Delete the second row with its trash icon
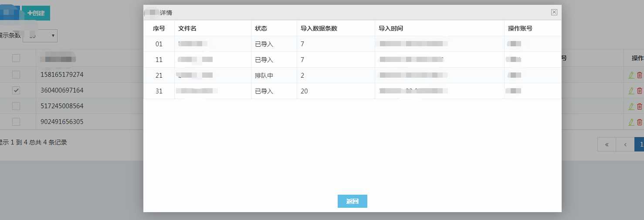The image size is (644, 220). (640, 91)
